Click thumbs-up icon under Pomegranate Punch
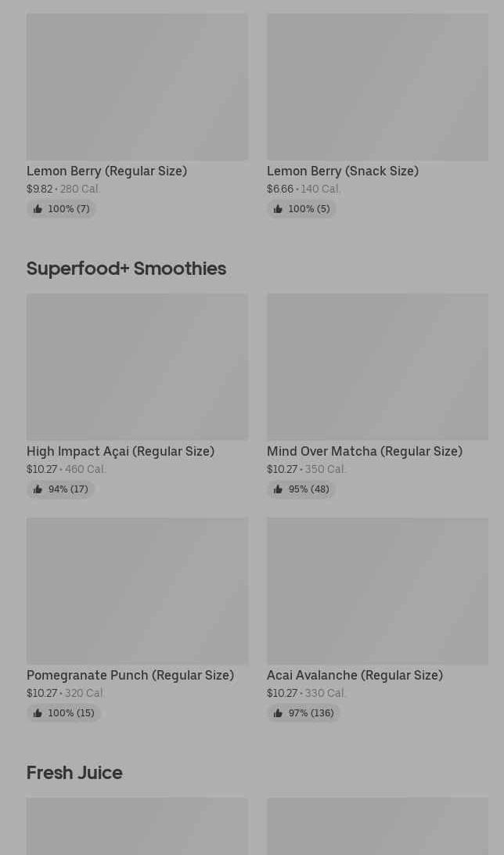 [38, 713]
